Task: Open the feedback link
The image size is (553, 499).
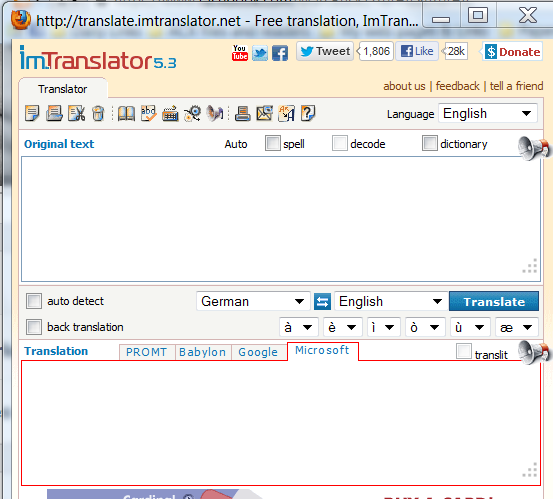Action: pos(457,86)
